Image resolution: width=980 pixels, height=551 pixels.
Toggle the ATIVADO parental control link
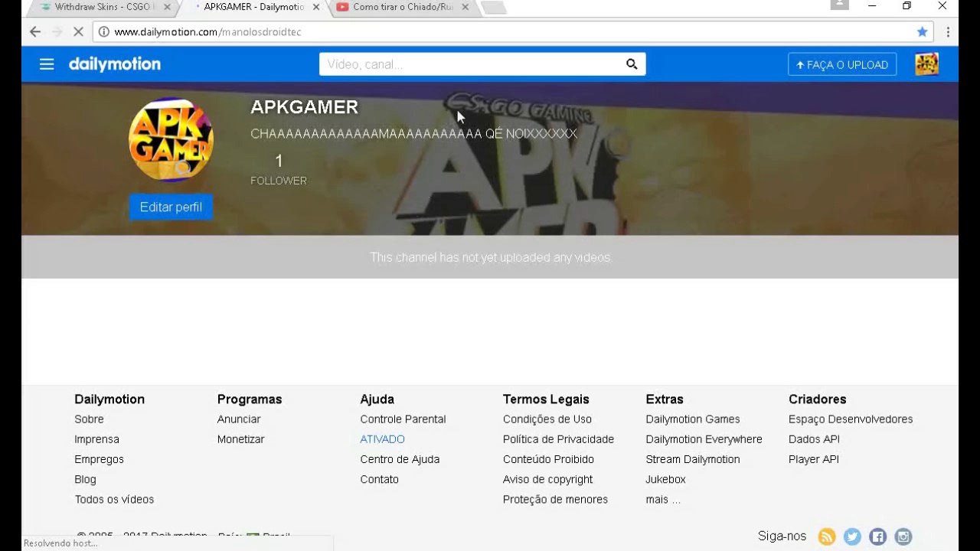pyautogui.click(x=382, y=439)
